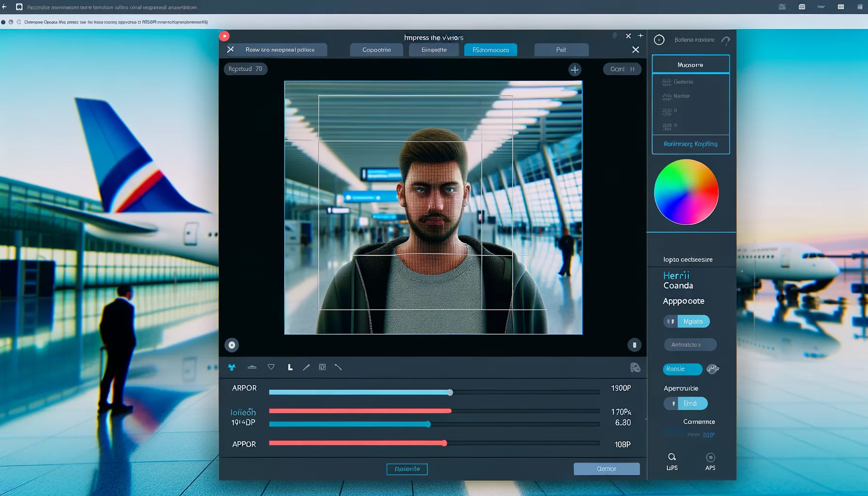Viewport: 868px width, 496px height.
Task: Click the close X at tab row right
Action: pos(635,49)
